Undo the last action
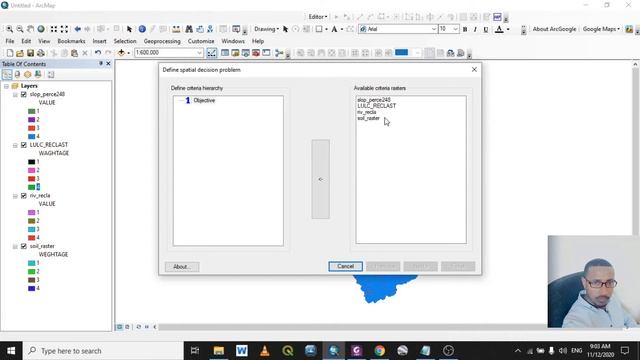This screenshot has width=640, height=360. [x=98, y=53]
